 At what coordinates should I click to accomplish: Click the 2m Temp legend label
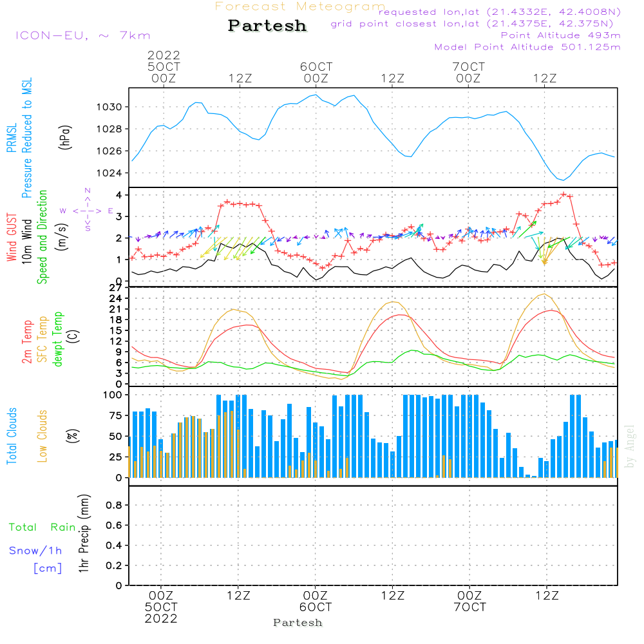point(26,342)
